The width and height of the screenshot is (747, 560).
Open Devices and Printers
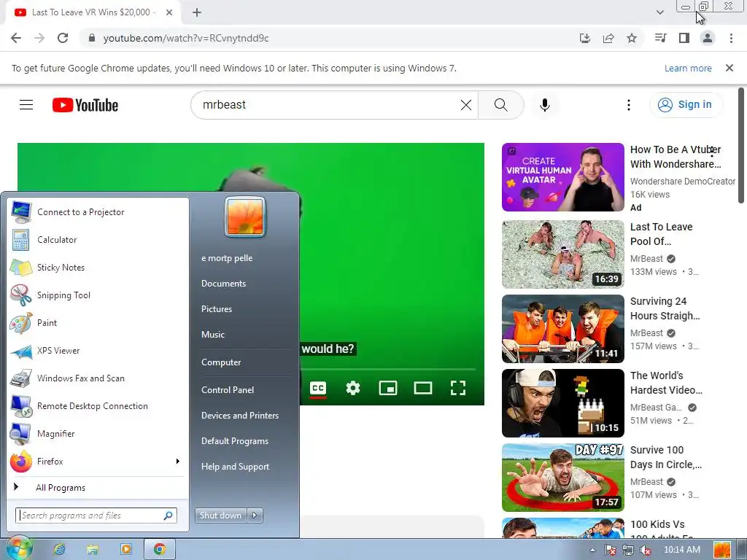pos(239,415)
